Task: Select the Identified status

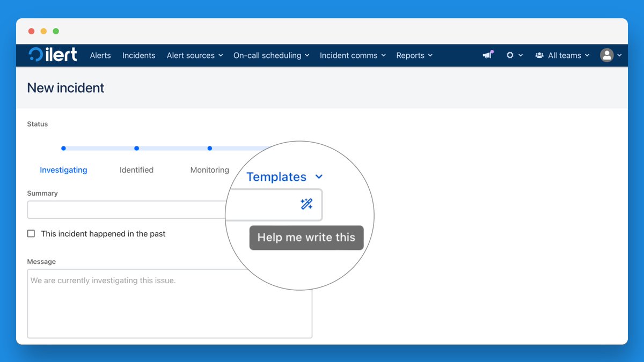Action: tap(136, 170)
